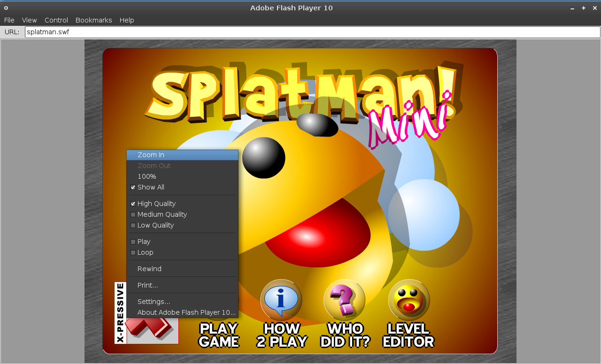Close the Adobe Flash Player window
601x364 pixels.
595,8
